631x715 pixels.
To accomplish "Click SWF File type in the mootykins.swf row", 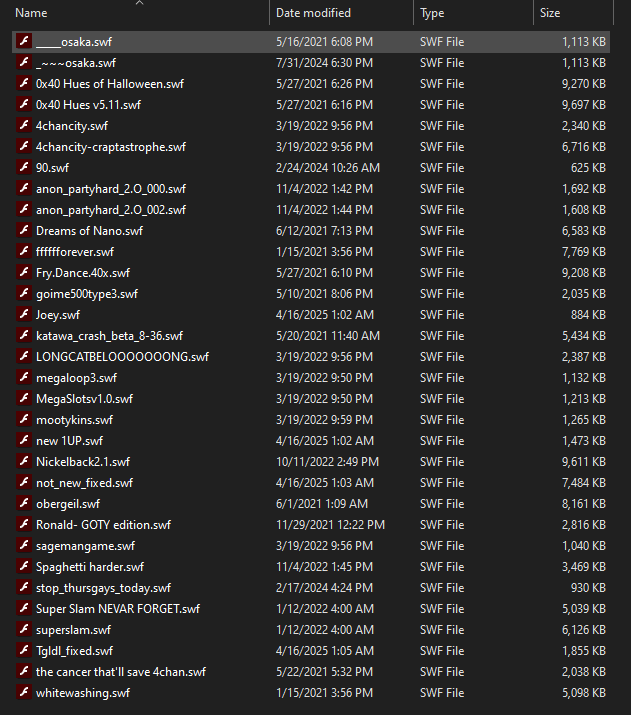I will coord(442,419).
